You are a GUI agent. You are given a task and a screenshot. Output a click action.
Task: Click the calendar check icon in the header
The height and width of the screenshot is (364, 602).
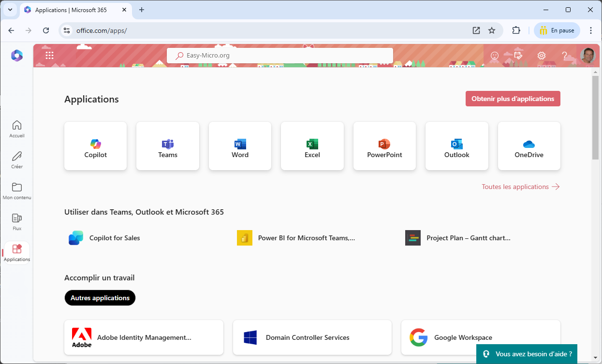pyautogui.click(x=518, y=56)
